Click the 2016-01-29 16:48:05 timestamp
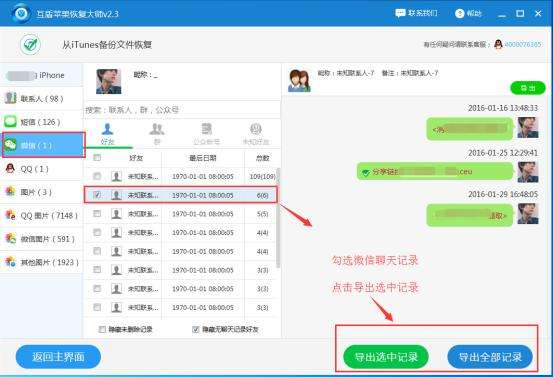This screenshot has width=553, height=377. tap(503, 194)
